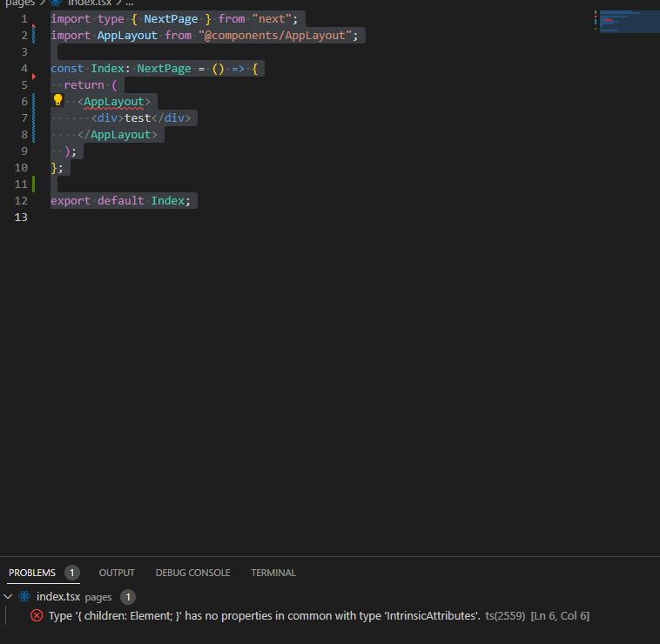This screenshot has height=644, width=660.
Task: Click the [Ln 6, Col 6] location text
Action: tap(560, 616)
